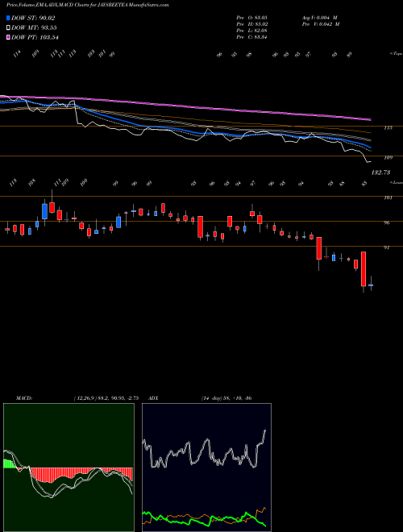The width and height of the screenshot is (403, 532).
Task: Click the Pre H: 83.02 high value
Action: (x=251, y=24)
